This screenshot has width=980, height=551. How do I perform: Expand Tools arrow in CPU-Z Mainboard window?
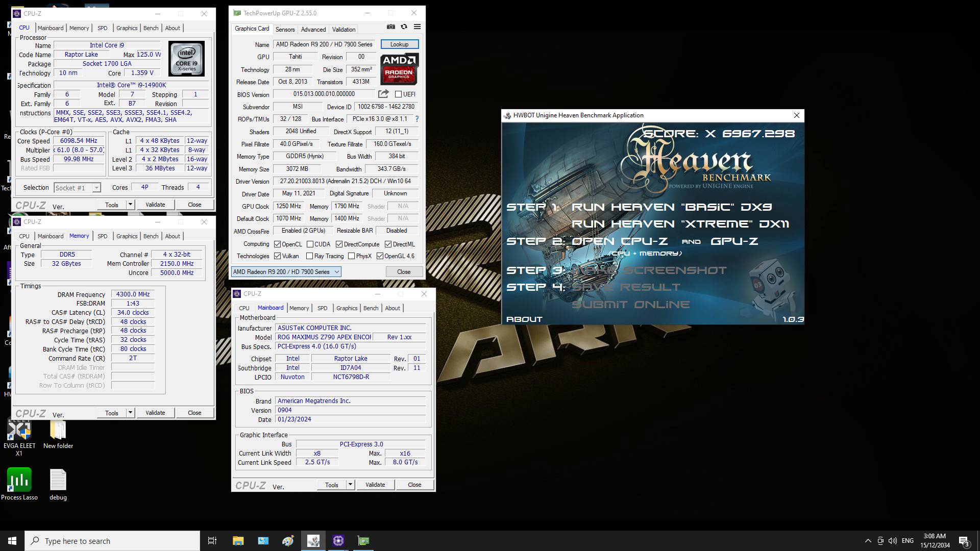click(x=350, y=485)
